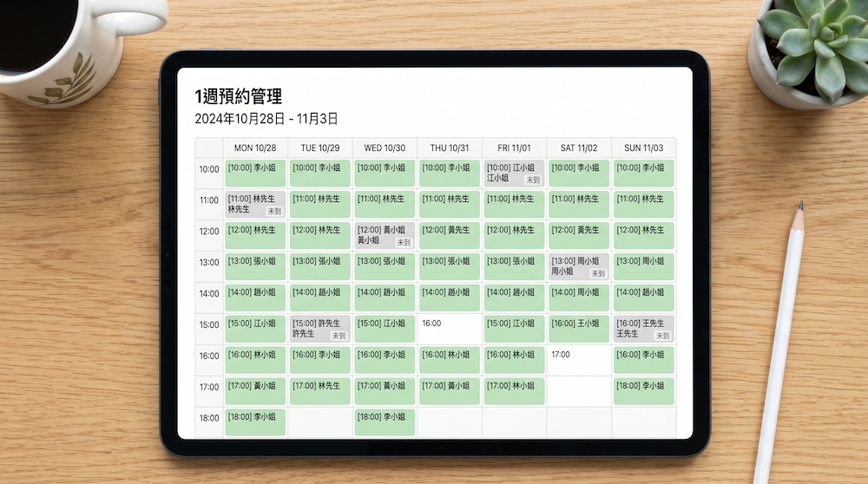Click Thursday's empty 16:00 slot

pyautogui.click(x=450, y=329)
